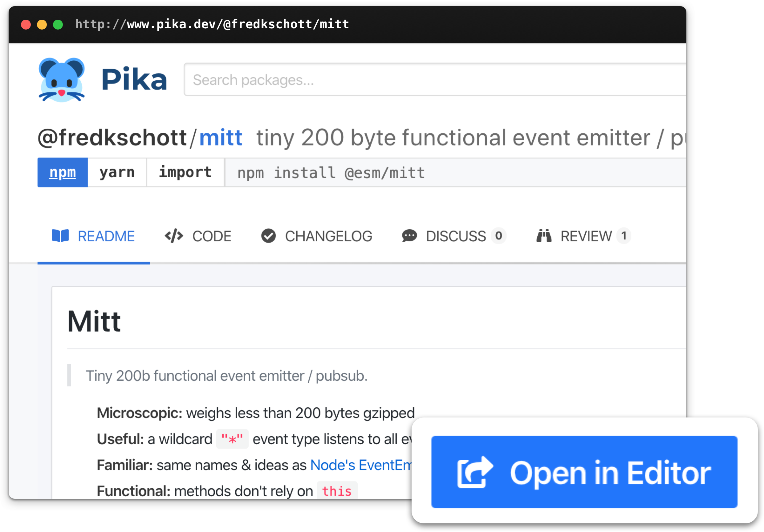Open the DISCUSS tab
The image size is (764, 532).
pos(454,236)
